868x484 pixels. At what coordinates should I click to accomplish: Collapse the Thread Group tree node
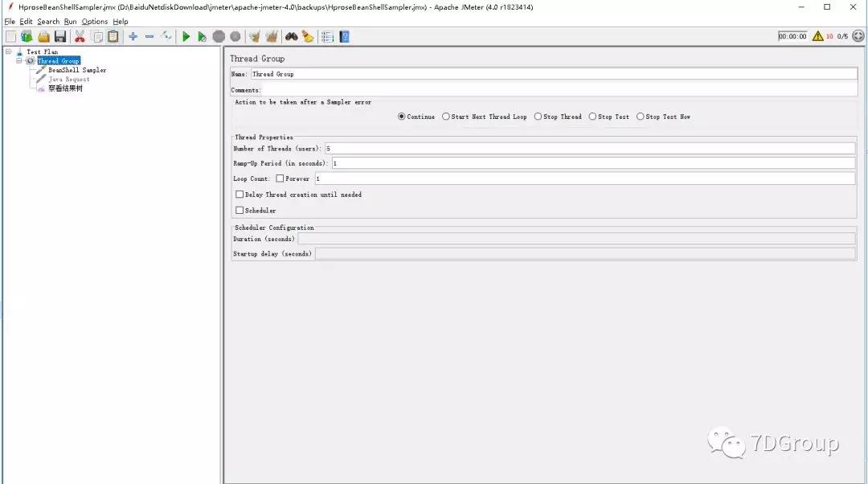coord(18,61)
